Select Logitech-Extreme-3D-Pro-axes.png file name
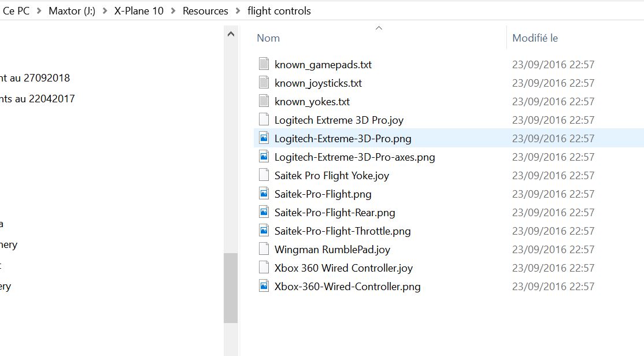 [x=354, y=157]
